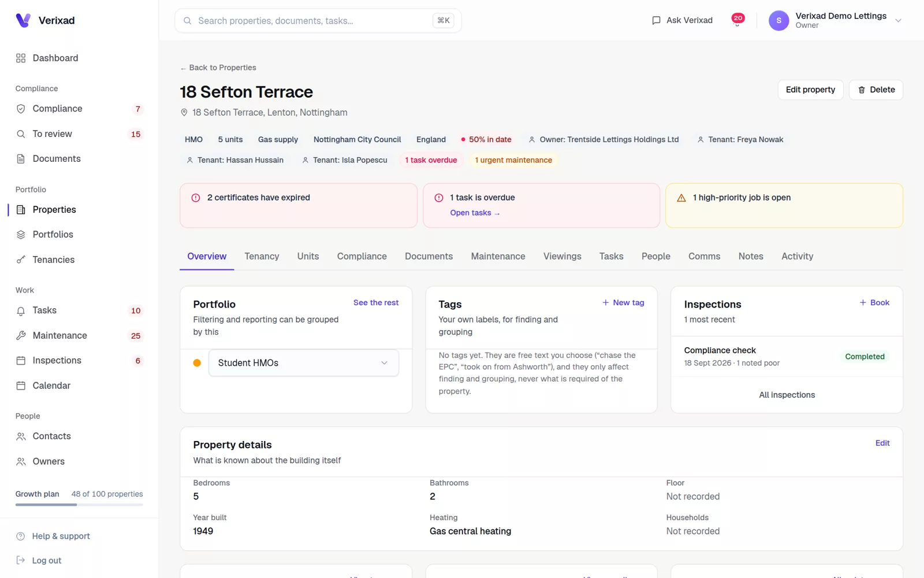Image resolution: width=924 pixels, height=578 pixels.
Task: Click the Contacts people icon
Action: tap(21, 436)
